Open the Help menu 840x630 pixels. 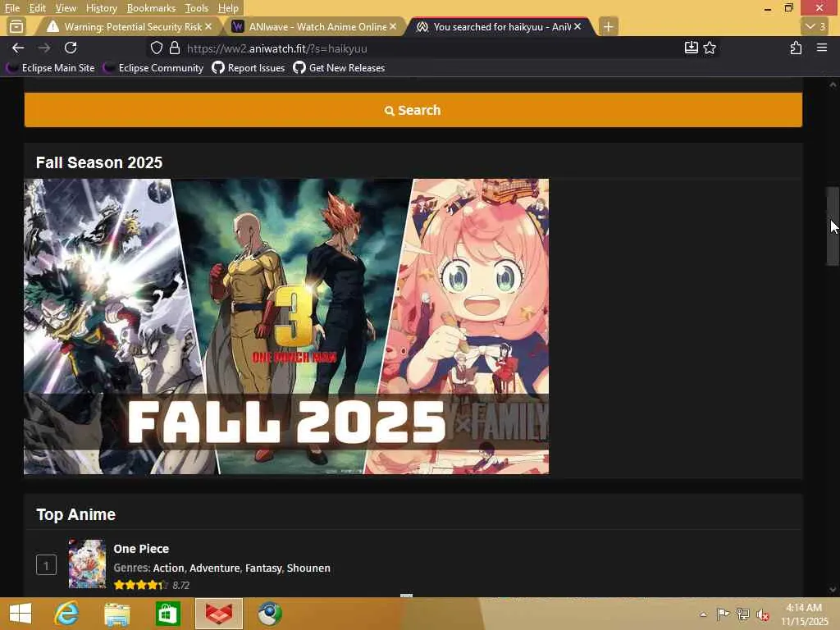228,8
